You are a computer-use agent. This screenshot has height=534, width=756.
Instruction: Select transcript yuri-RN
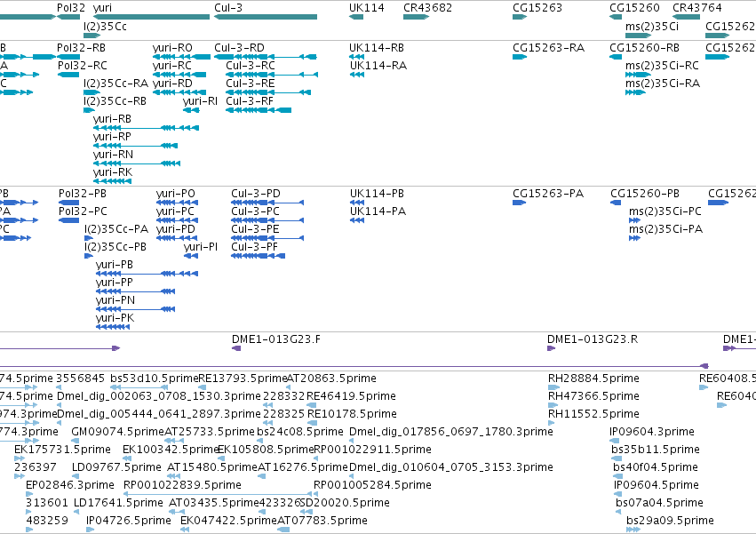point(114,155)
